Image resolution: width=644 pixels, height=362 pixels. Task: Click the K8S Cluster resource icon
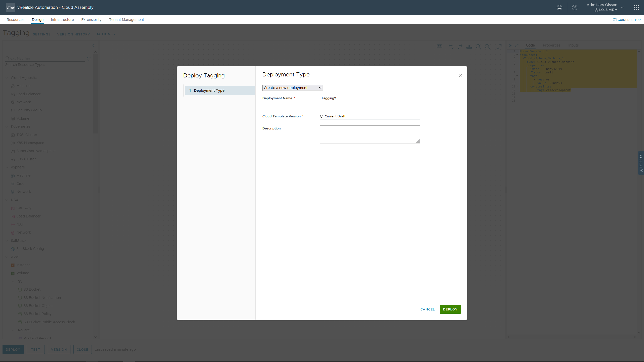(13, 159)
